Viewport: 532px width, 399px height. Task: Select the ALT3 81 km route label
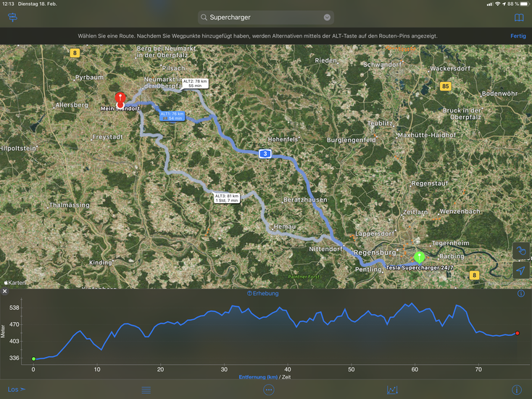pyautogui.click(x=227, y=198)
